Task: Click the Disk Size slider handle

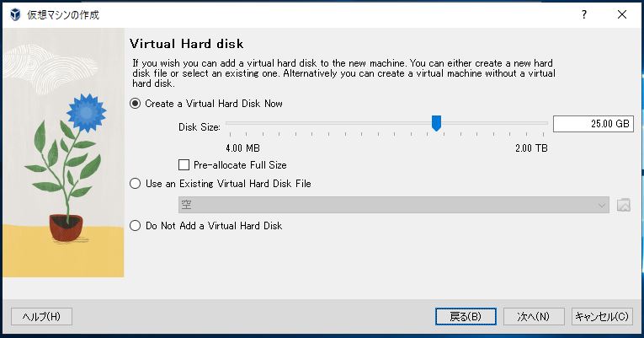Action: (x=436, y=124)
